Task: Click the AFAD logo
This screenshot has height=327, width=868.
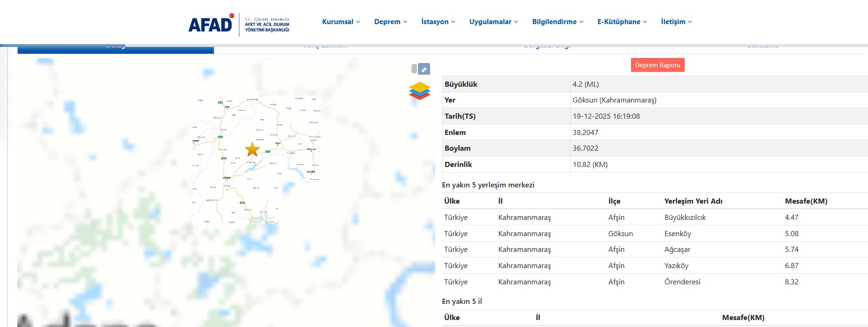Action: [211, 24]
